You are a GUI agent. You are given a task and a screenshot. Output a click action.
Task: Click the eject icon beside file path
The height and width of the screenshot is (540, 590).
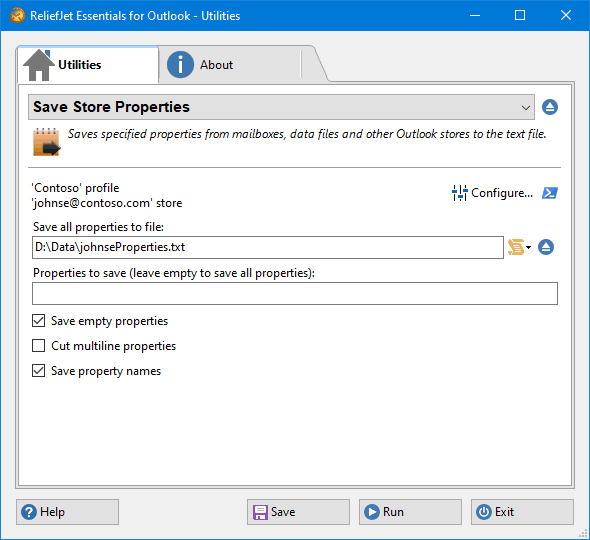(546, 247)
